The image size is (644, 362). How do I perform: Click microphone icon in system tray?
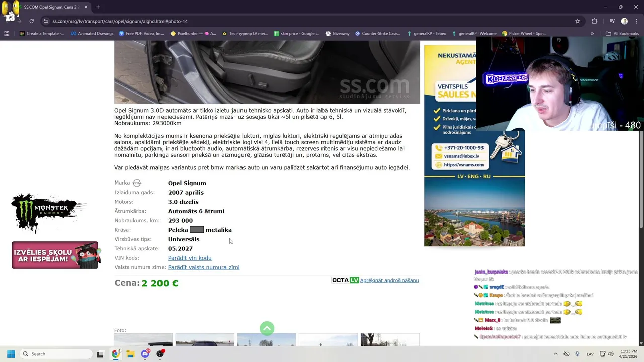pos(577,354)
